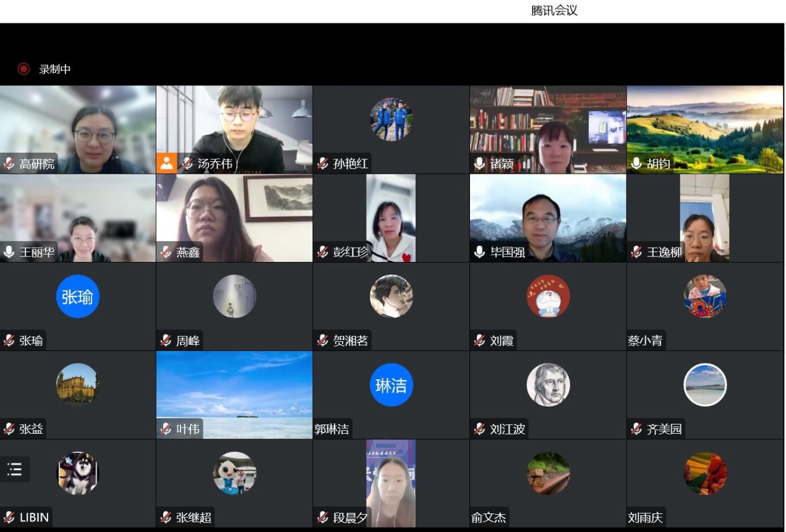Image resolution: width=786 pixels, height=532 pixels.
Task: Click the 蔡小青 name label
Action: [x=645, y=340]
